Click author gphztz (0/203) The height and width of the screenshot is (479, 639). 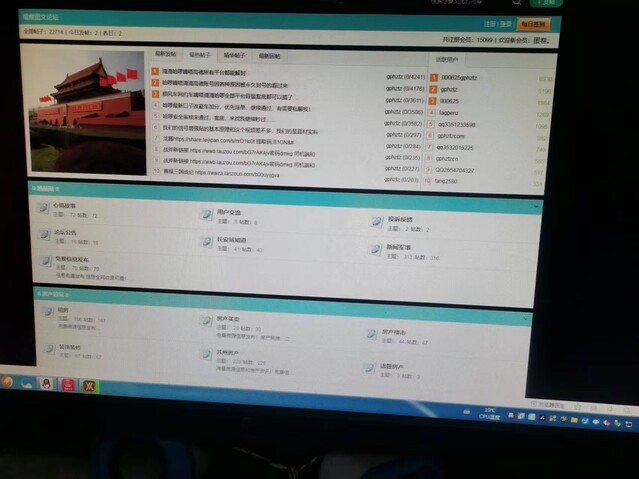(x=402, y=179)
